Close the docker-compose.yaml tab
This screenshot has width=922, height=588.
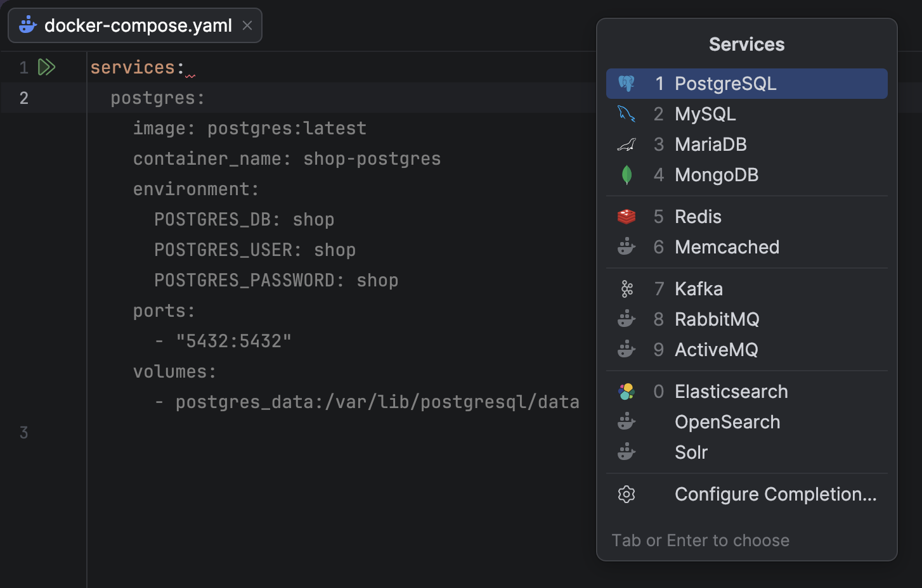coord(247,25)
